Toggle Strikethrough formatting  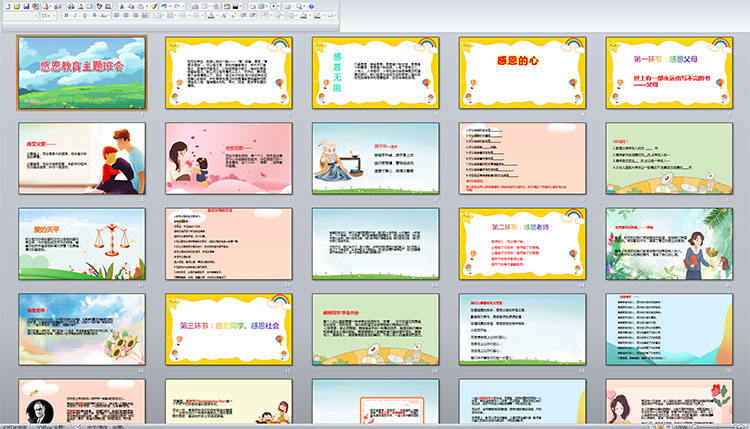tap(94, 16)
